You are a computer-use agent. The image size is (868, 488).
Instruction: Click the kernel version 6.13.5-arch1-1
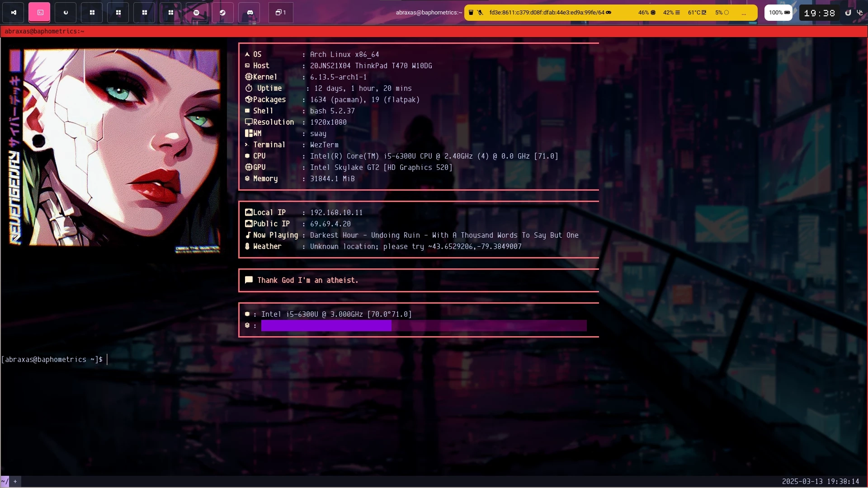[x=338, y=77]
